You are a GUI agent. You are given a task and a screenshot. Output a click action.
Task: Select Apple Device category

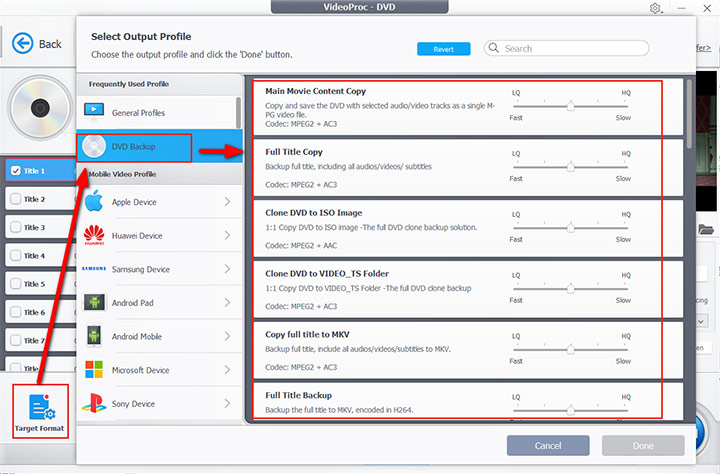pyautogui.click(x=159, y=202)
